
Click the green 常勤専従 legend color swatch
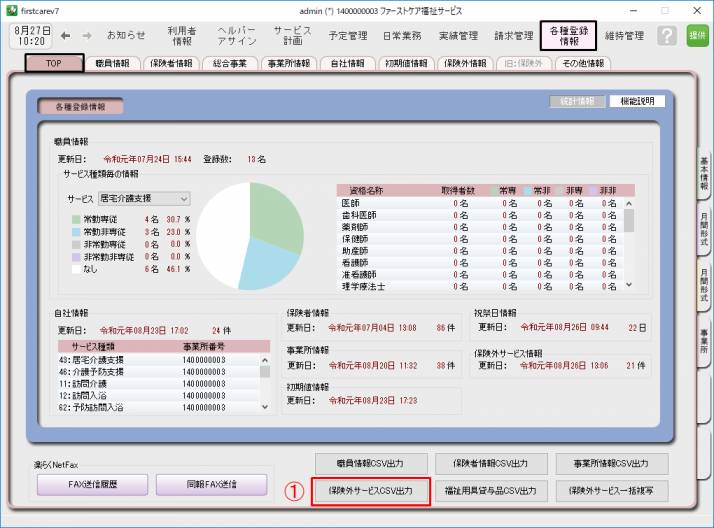tap(75, 219)
